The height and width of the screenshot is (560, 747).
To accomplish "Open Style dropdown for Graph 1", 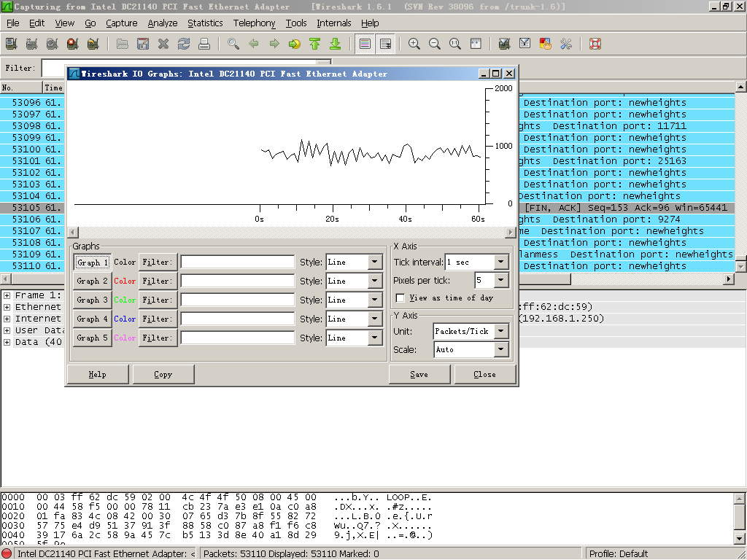I will click(x=374, y=262).
